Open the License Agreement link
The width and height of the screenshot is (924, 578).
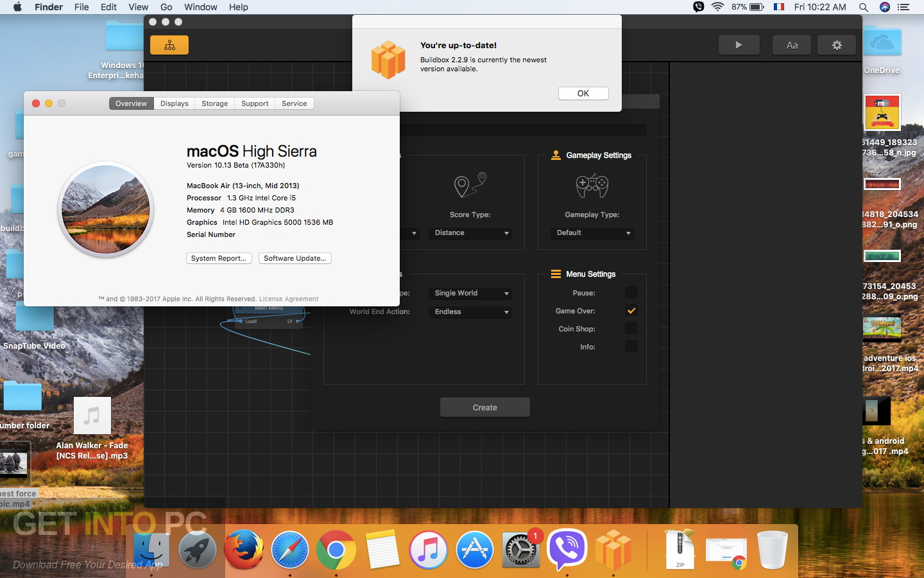point(289,299)
